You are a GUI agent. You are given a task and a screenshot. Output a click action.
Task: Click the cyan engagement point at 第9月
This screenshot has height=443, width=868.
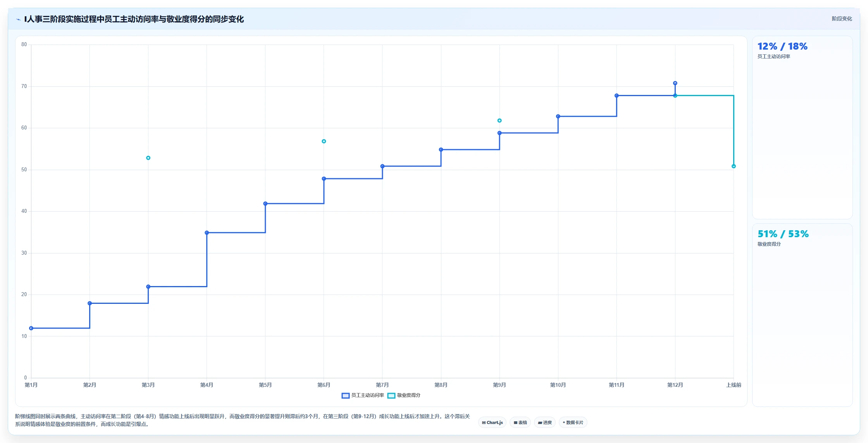pyautogui.click(x=499, y=121)
